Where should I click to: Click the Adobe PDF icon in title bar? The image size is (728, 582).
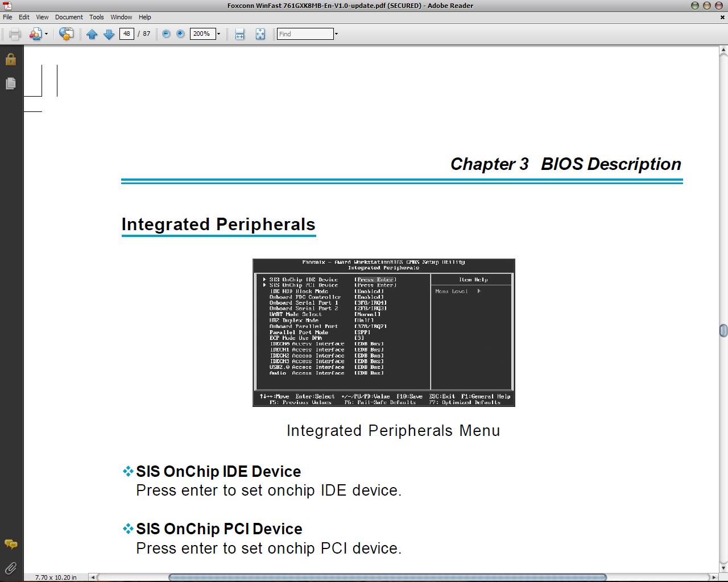coord(7,6)
